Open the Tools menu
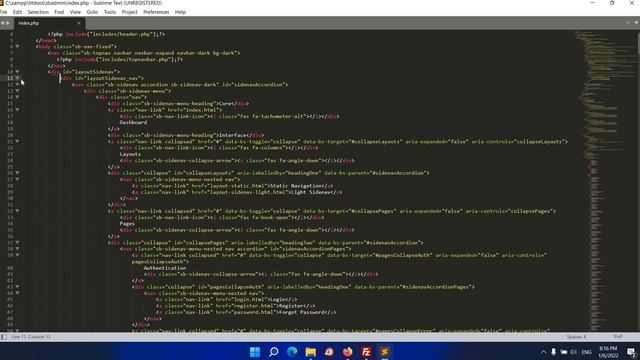This screenshot has width=640, height=360. [x=110, y=12]
